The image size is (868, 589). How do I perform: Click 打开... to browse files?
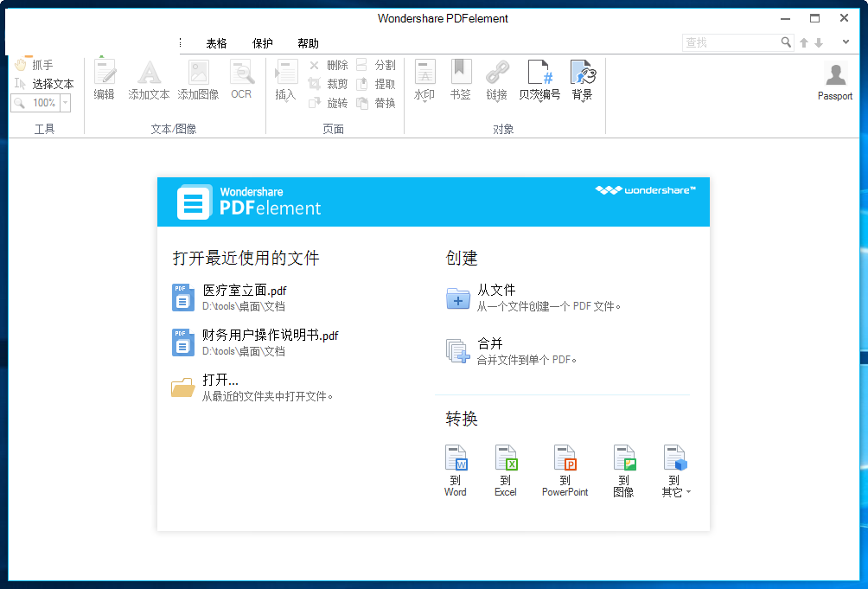[x=252, y=387]
